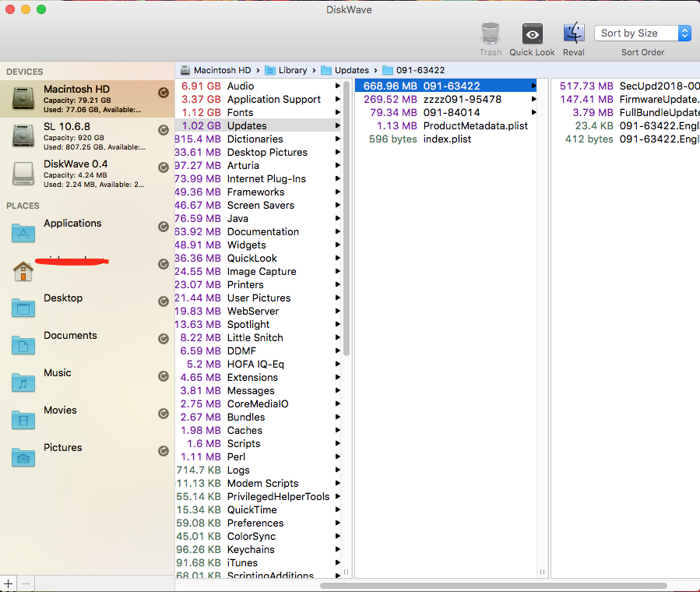Click Updates in the path bar
This screenshot has width=700, height=592.
tap(351, 70)
